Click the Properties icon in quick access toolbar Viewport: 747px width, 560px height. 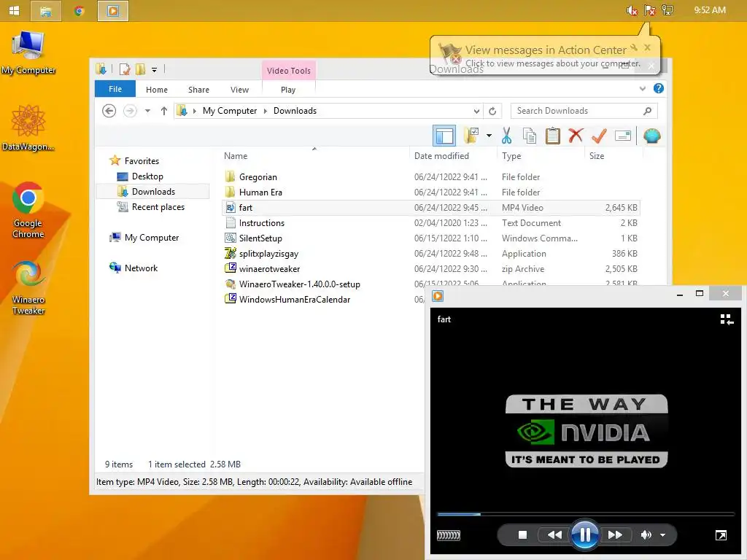125,69
